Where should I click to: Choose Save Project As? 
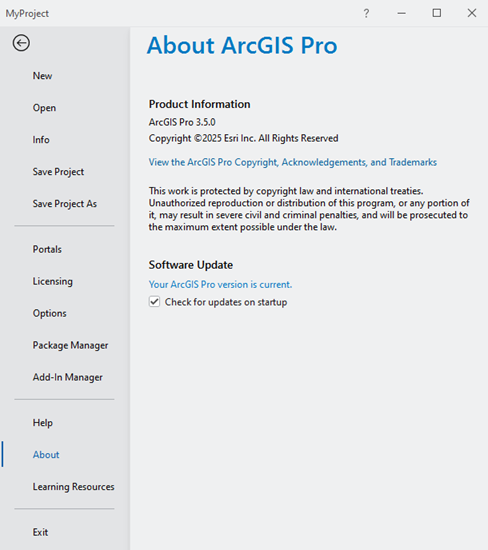pos(65,204)
